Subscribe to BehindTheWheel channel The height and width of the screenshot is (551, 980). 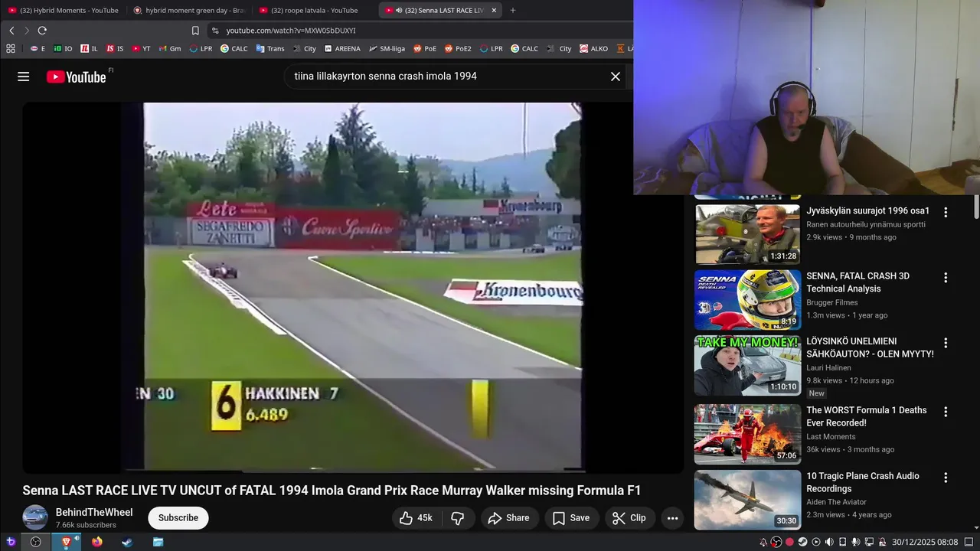178,518
